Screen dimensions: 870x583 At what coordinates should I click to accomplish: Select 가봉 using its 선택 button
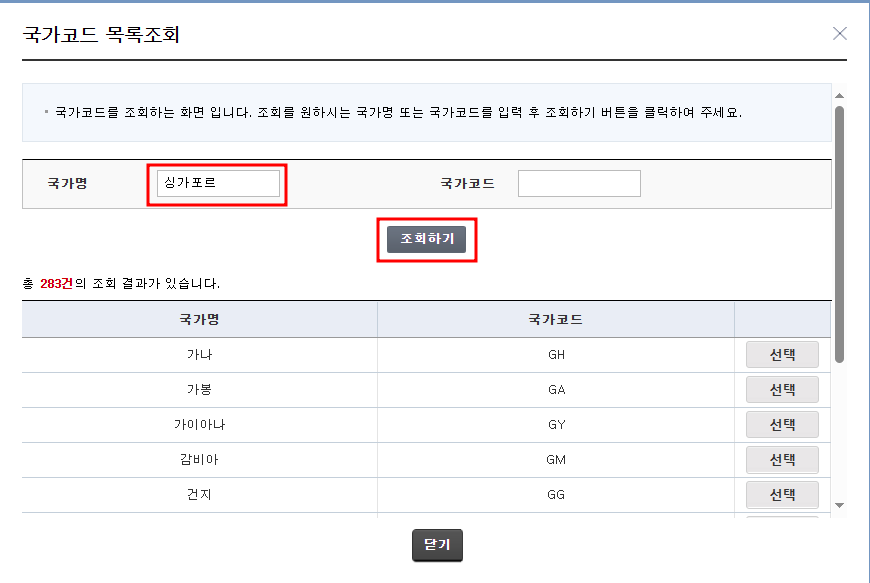point(782,389)
